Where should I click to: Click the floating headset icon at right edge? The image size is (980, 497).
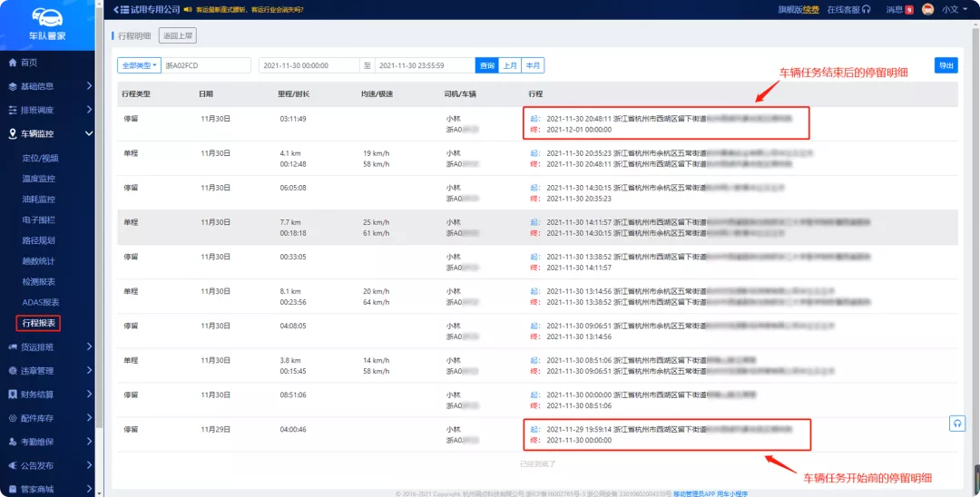[957, 424]
